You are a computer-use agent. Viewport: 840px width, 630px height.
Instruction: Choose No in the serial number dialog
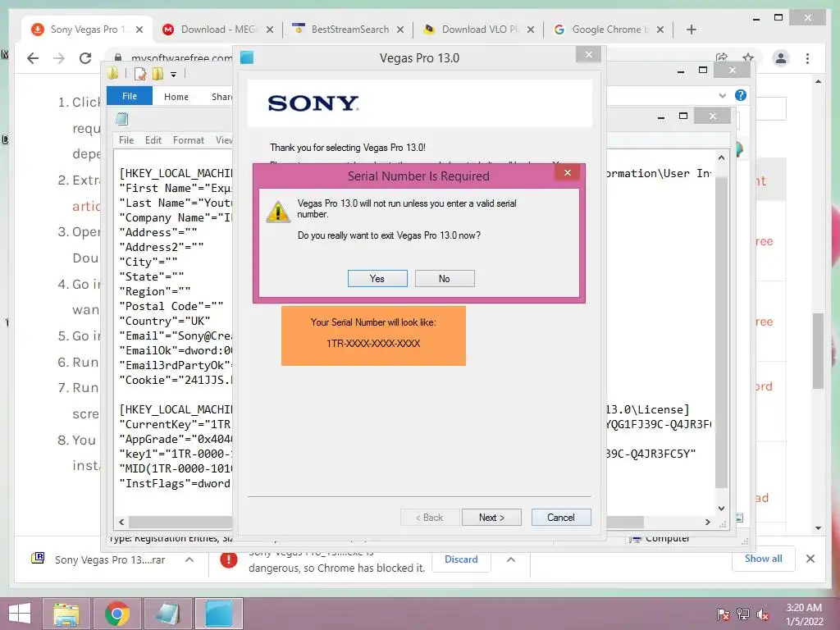[444, 279]
